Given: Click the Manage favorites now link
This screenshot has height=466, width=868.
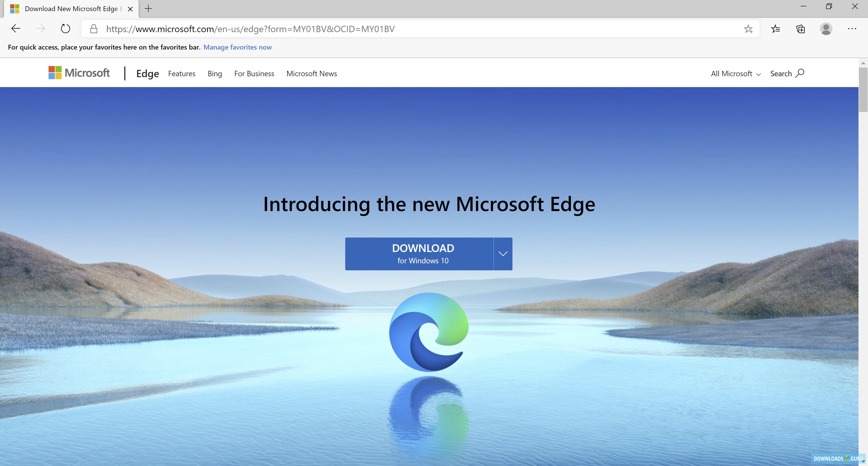Looking at the screenshot, I should point(238,47).
